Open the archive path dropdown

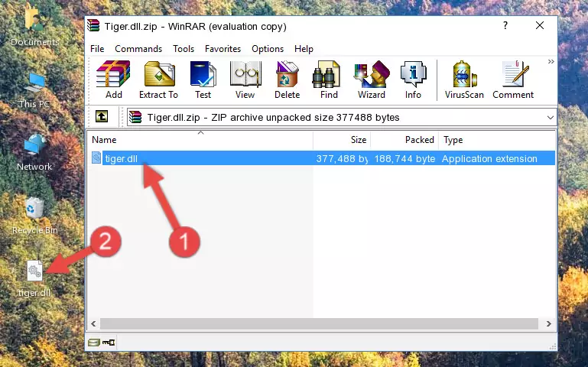tap(550, 117)
